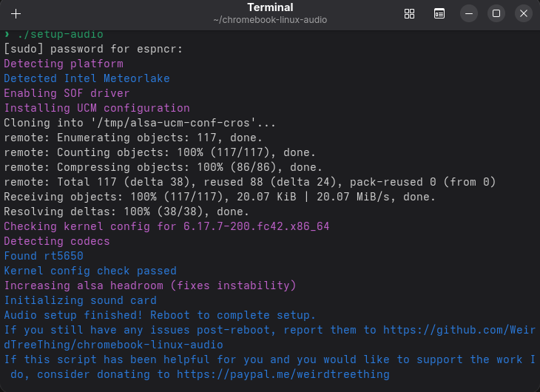Click the "Initializing sound card" line

(80, 300)
